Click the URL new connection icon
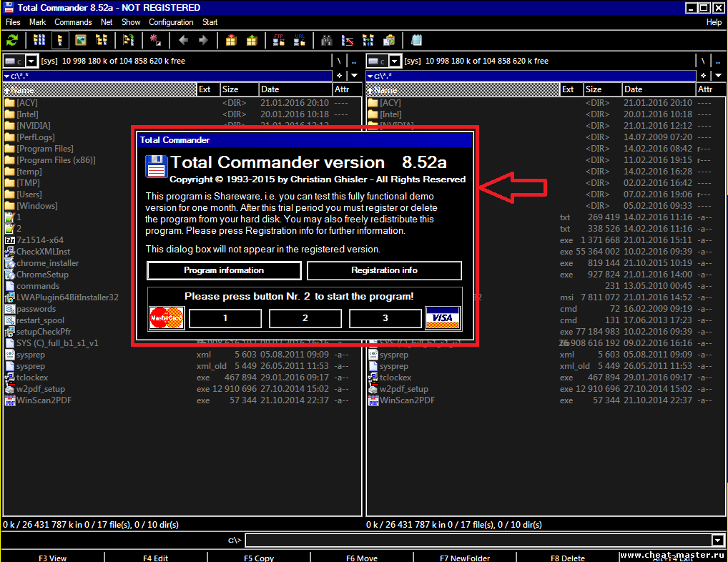This screenshot has height=562, width=728. 299,41
